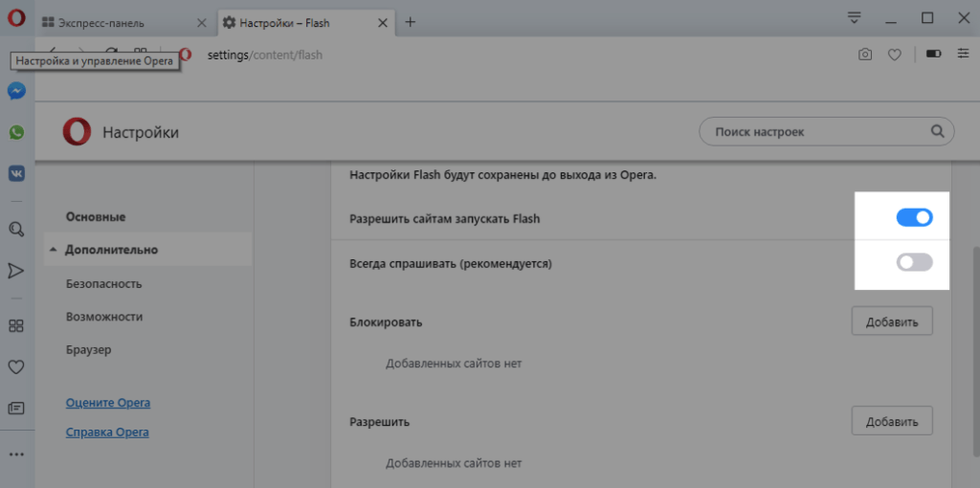The height and width of the screenshot is (488, 980).
Task: Click the battery saver icon
Action: pyautogui.click(x=934, y=55)
